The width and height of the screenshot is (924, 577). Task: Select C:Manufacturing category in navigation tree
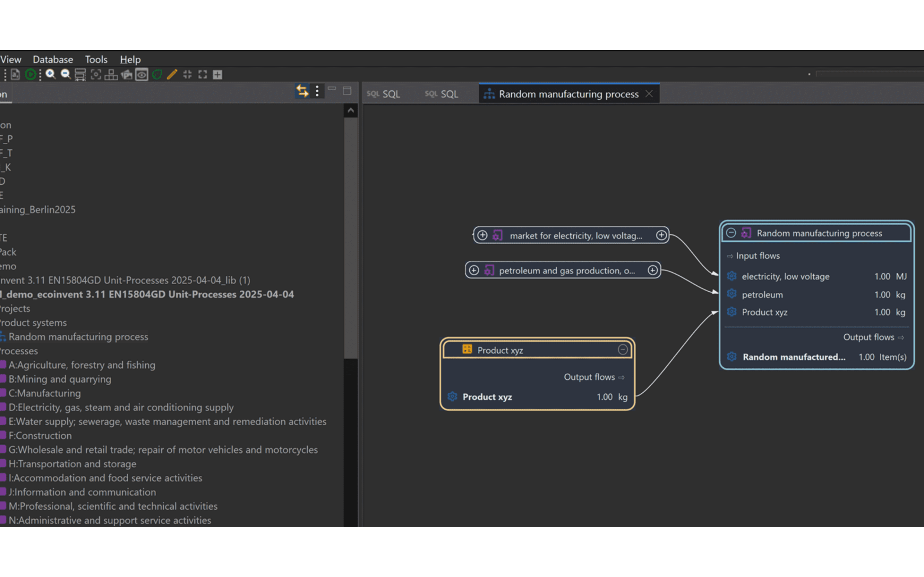tap(44, 393)
